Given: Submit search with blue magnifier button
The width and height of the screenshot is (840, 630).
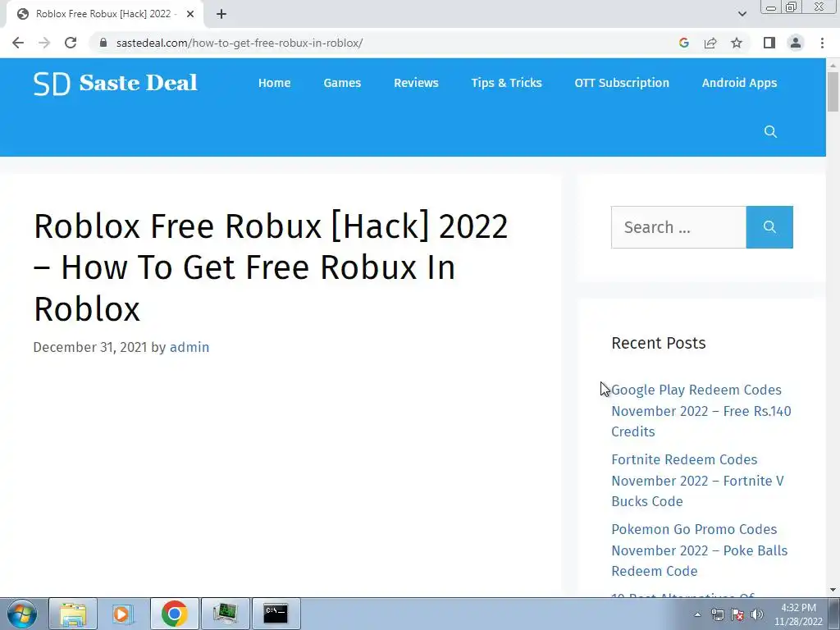Looking at the screenshot, I should pos(769,227).
